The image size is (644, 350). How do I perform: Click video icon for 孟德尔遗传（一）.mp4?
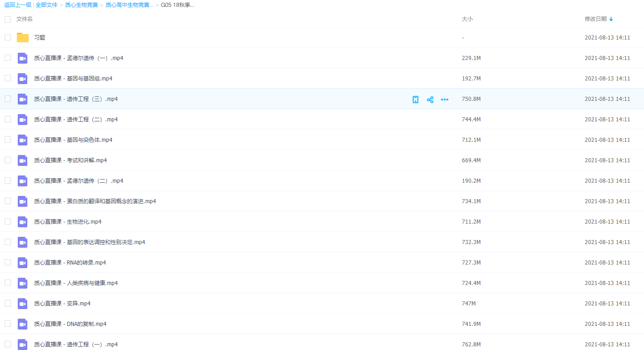coord(23,58)
